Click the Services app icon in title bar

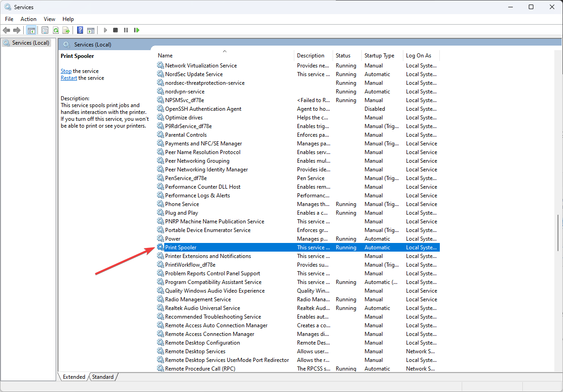pyautogui.click(x=8, y=7)
